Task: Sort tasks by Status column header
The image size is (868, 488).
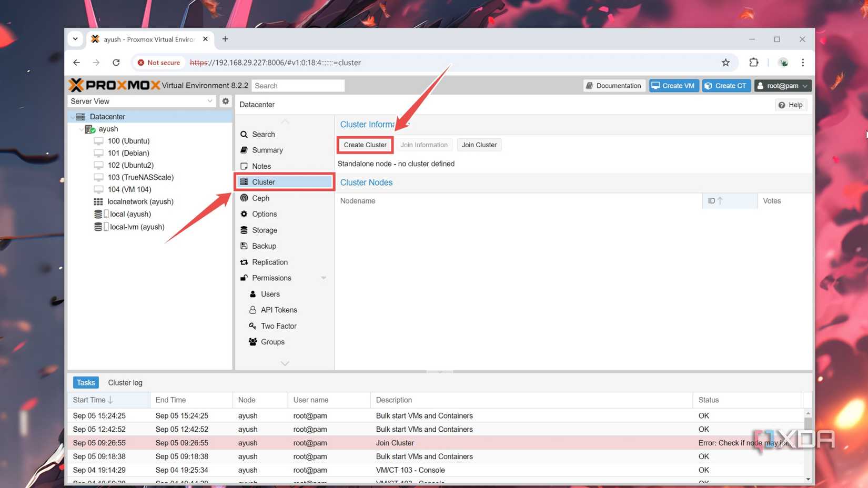Action: [748, 400]
